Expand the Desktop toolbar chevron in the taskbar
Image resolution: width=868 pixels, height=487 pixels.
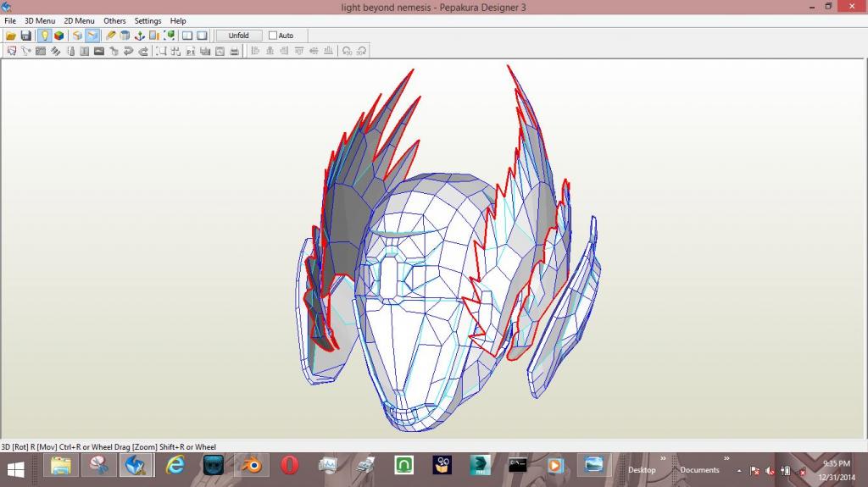[x=663, y=458]
